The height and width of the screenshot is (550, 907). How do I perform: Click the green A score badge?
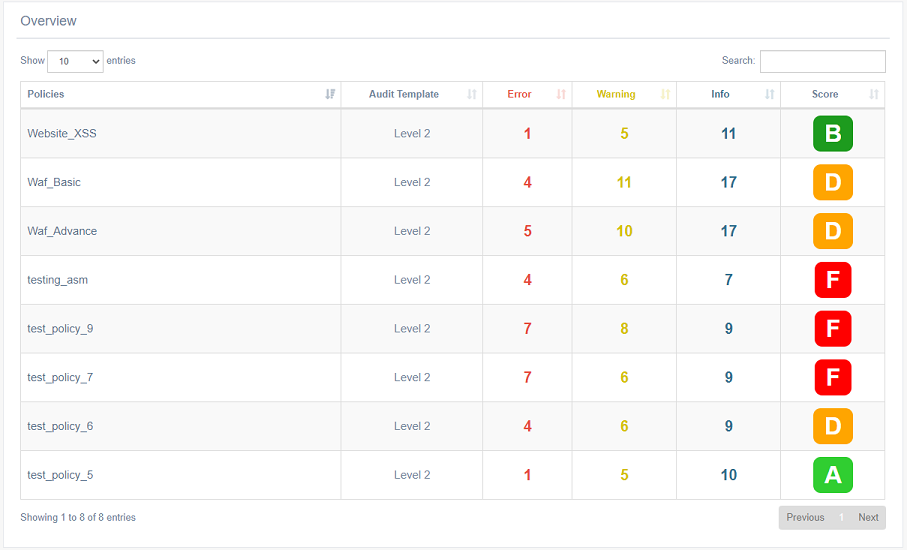832,475
